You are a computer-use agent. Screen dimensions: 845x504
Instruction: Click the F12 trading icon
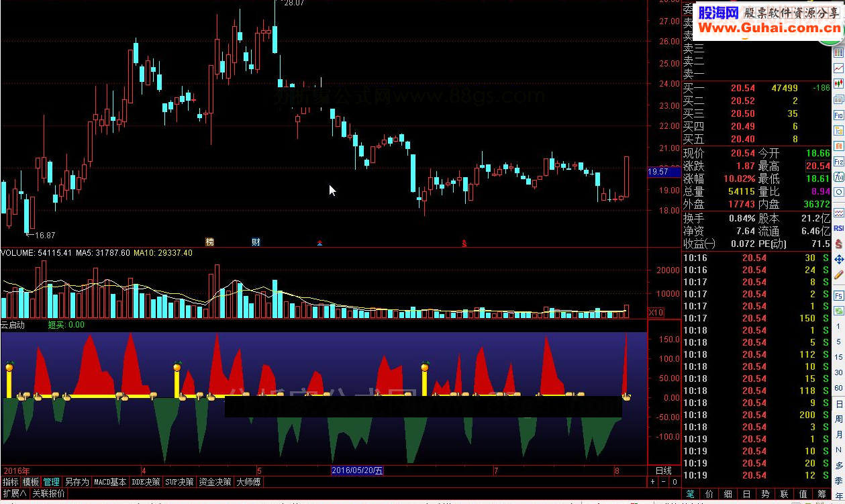click(x=838, y=162)
